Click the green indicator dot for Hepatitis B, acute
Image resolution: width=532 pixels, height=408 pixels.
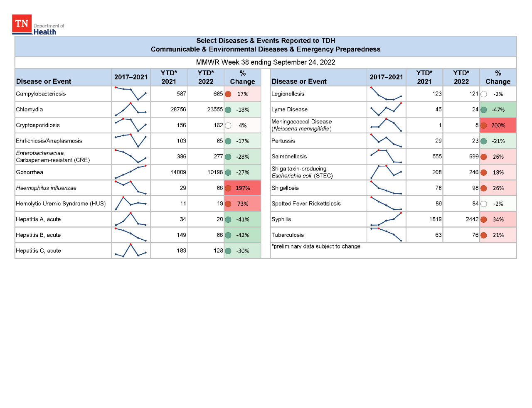tap(228, 235)
